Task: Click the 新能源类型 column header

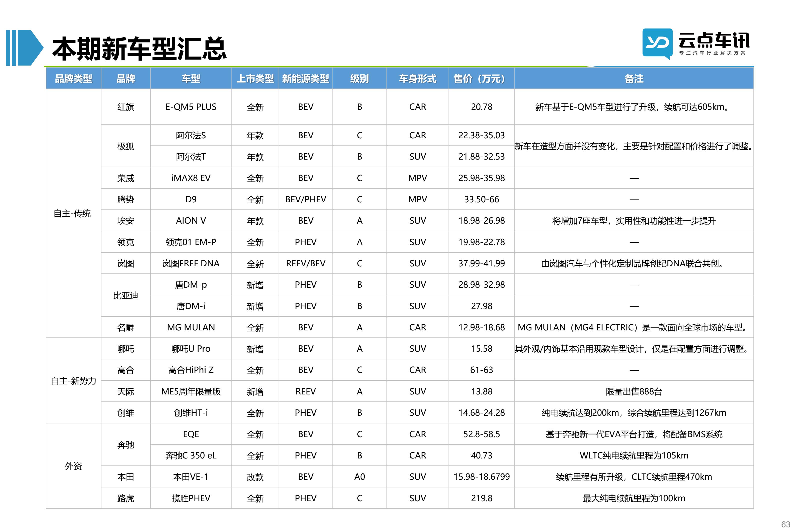Action: pyautogui.click(x=306, y=78)
